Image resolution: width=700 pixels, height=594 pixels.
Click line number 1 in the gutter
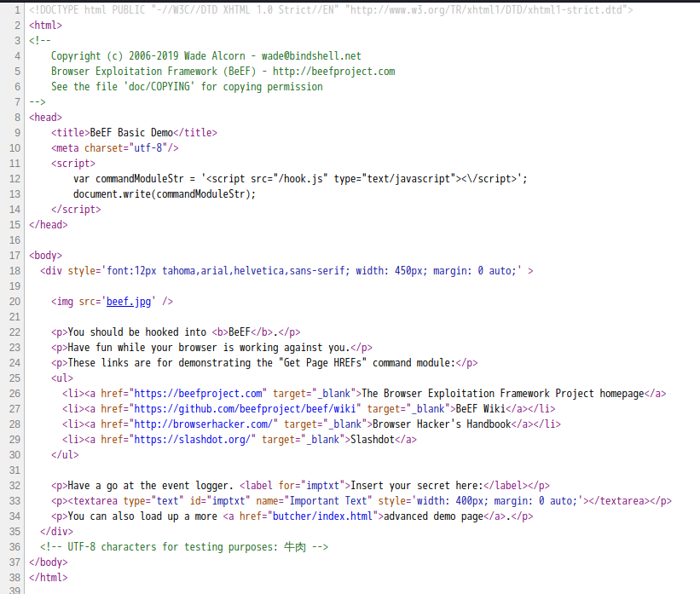point(16,10)
